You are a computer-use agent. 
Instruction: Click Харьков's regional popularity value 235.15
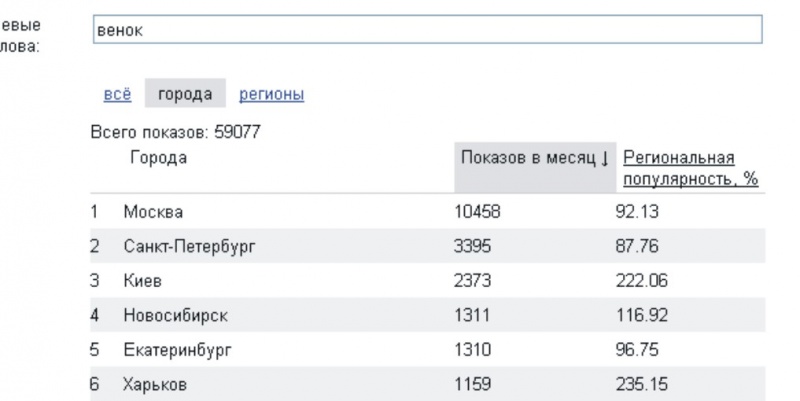click(x=641, y=385)
